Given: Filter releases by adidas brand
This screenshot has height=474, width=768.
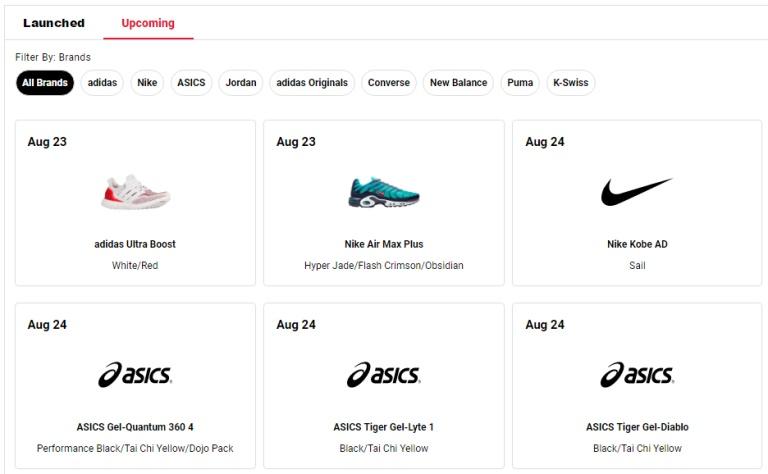Looking at the screenshot, I should click(x=102, y=83).
